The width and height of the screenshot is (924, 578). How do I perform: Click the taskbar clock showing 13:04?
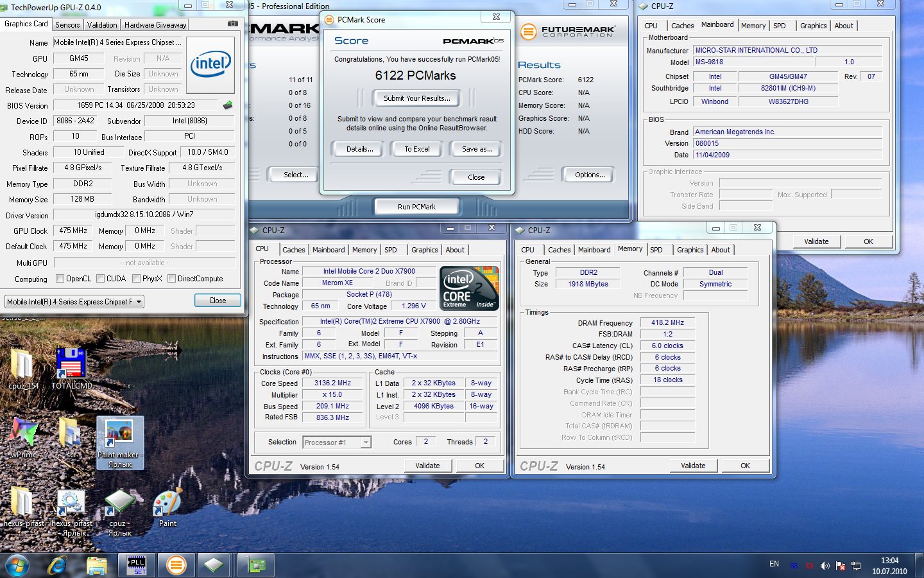point(889,561)
